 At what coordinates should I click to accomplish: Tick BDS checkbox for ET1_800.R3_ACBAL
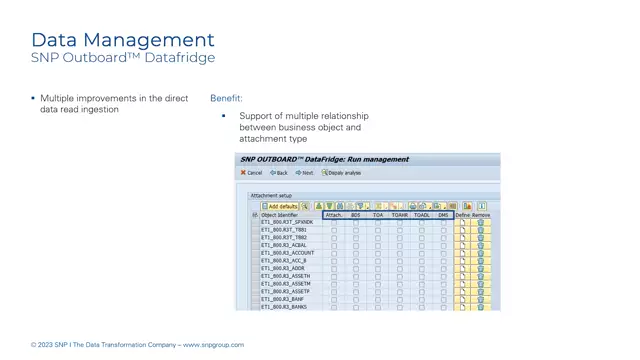tap(356, 245)
